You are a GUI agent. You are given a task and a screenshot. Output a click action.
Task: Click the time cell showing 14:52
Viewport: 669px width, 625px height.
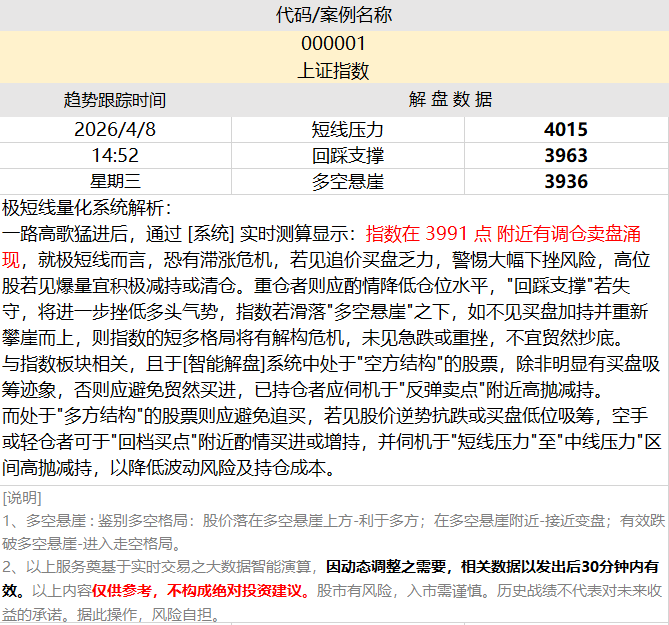point(115,156)
